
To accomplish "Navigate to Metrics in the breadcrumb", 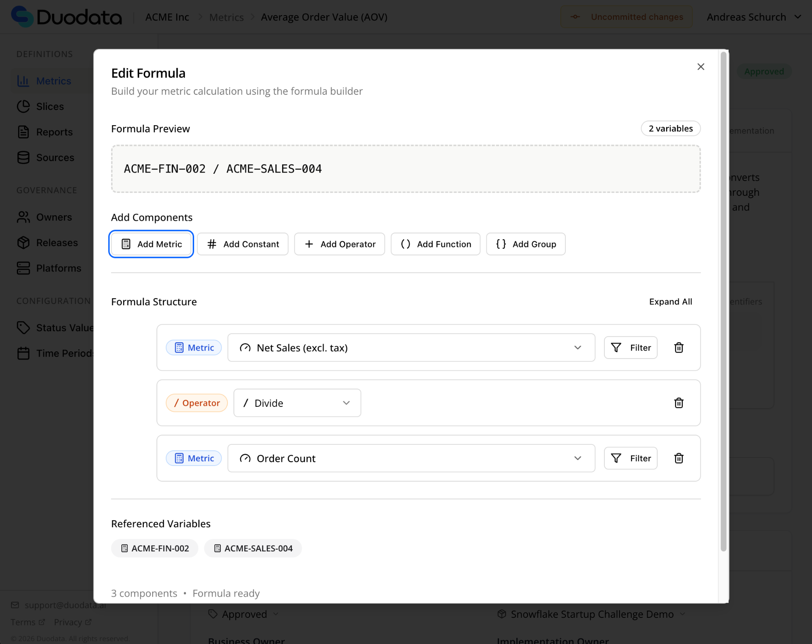I will (226, 17).
